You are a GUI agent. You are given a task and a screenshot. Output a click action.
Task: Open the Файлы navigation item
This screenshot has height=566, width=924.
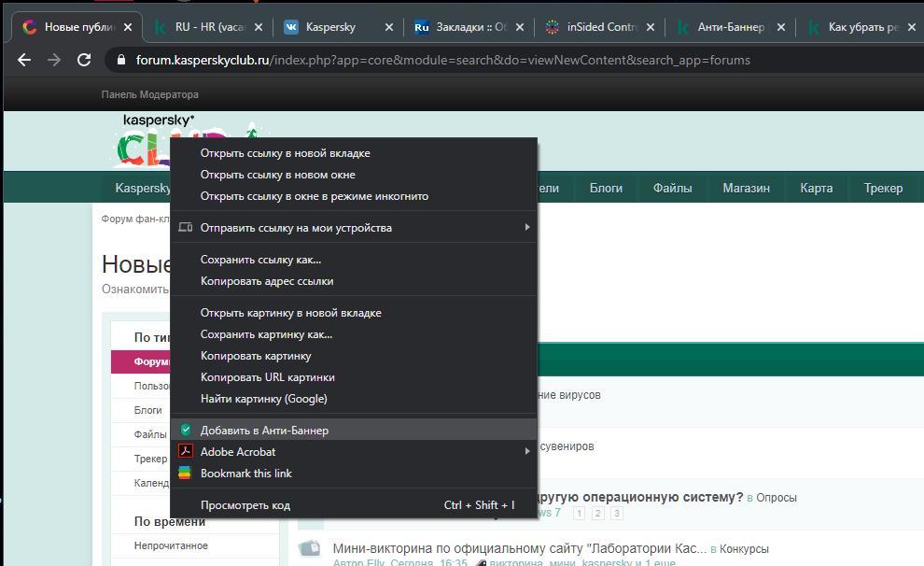click(x=672, y=188)
